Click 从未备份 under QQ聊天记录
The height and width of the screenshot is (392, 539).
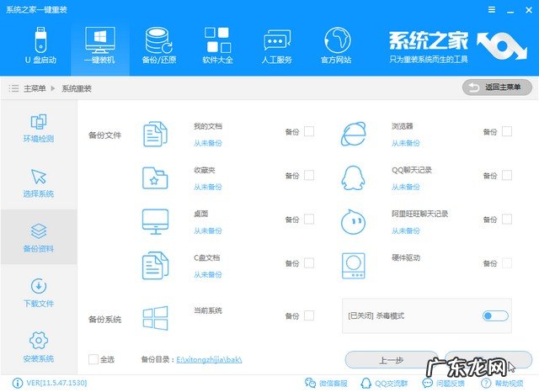pyautogui.click(x=406, y=187)
